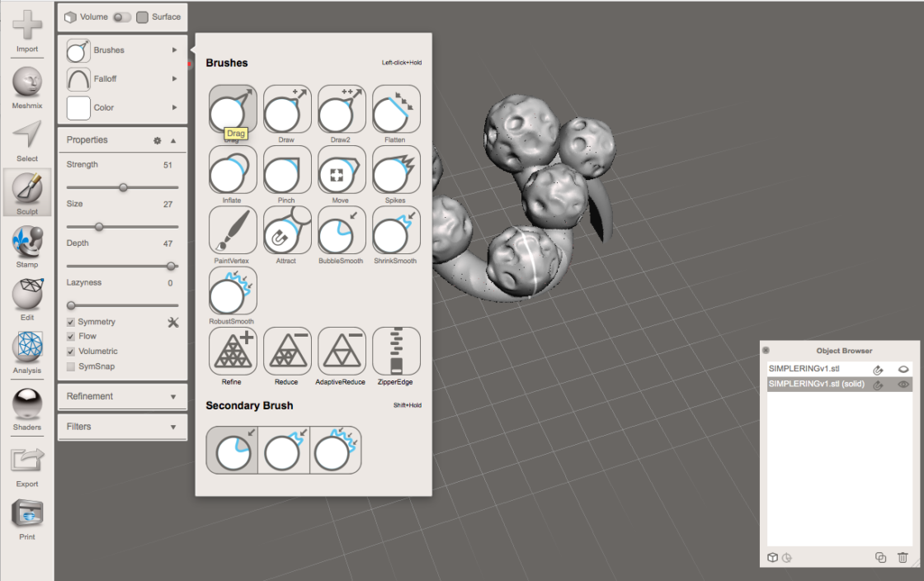The height and width of the screenshot is (581, 924).
Task: Choose the Flatten brush
Action: tap(395, 108)
